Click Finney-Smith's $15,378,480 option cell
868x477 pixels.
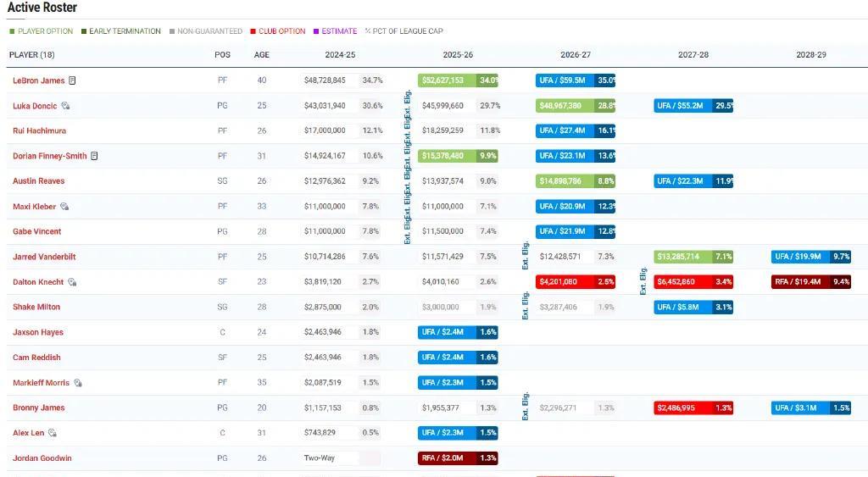click(x=458, y=156)
